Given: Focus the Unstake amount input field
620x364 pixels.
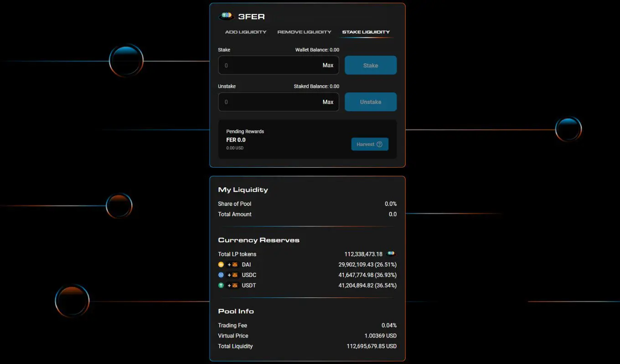Looking at the screenshot, I should tap(279, 102).
